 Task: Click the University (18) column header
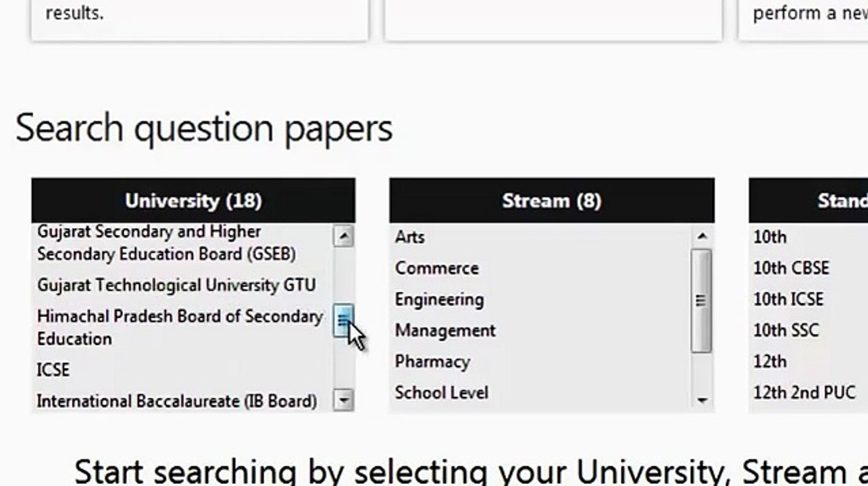click(x=193, y=200)
